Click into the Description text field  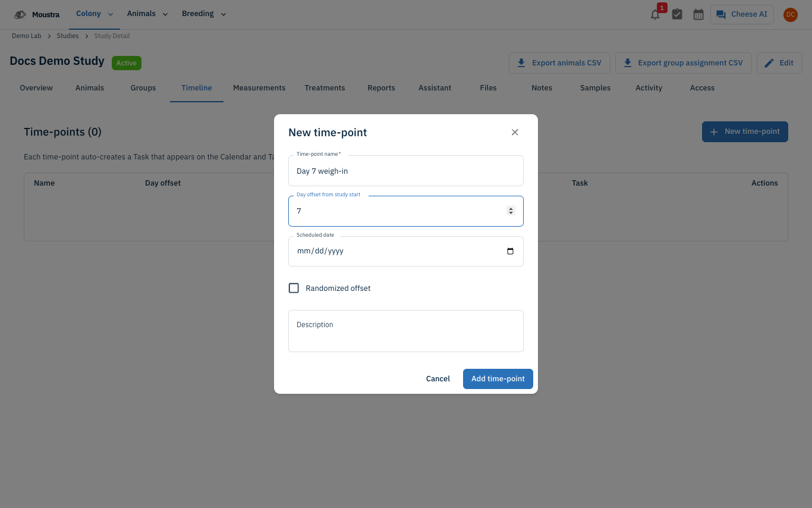tap(406, 331)
